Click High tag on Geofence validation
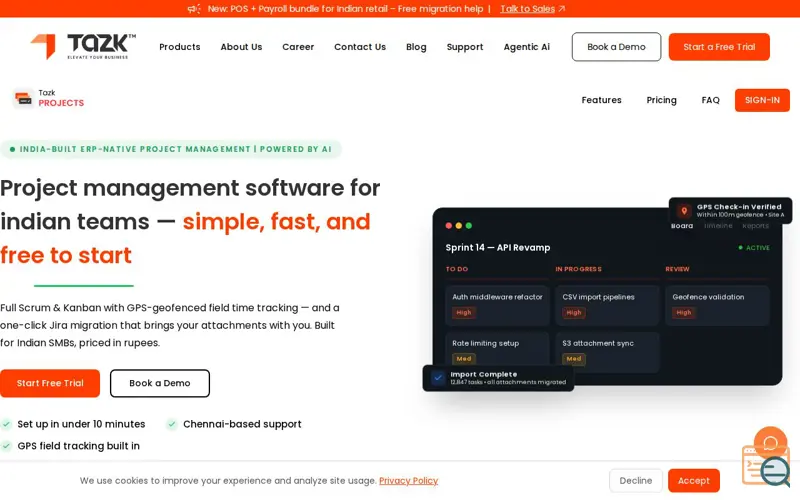This screenshot has width=800, height=500. pos(684,312)
